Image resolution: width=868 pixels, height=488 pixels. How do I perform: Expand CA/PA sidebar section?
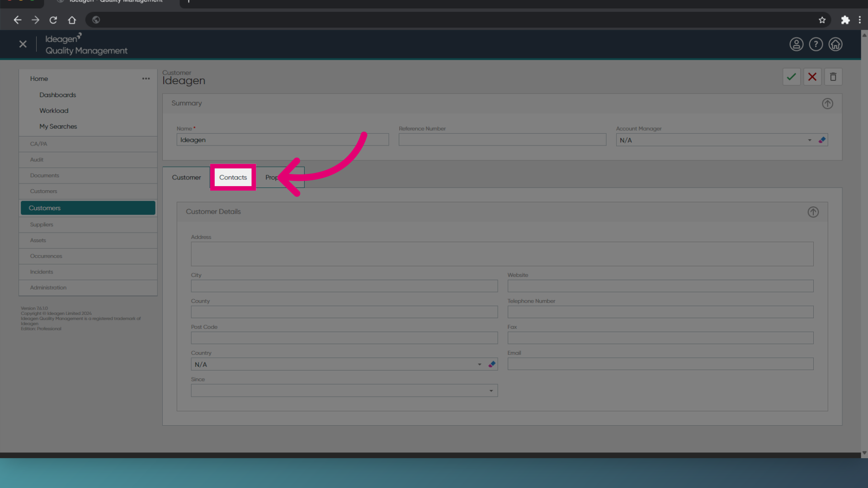[x=88, y=144]
